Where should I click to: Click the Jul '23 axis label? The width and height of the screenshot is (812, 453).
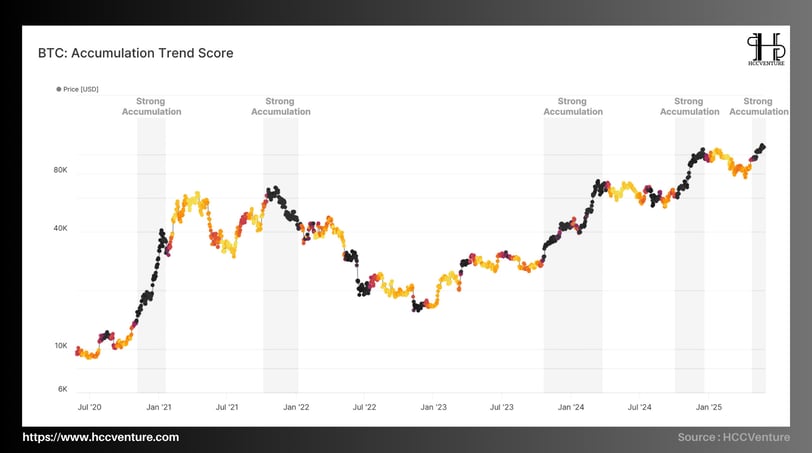point(502,407)
